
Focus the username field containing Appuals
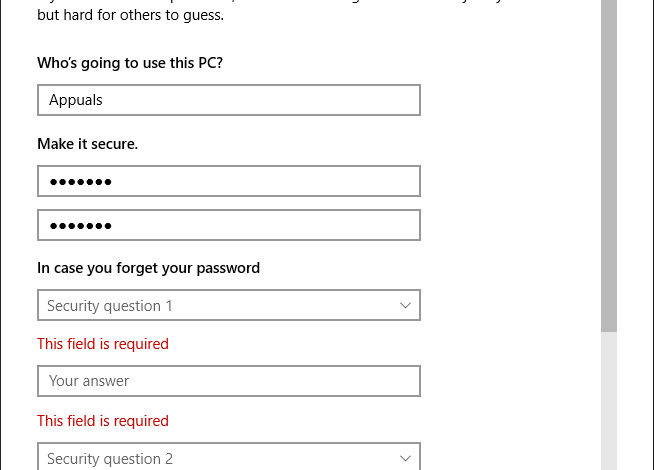point(228,100)
